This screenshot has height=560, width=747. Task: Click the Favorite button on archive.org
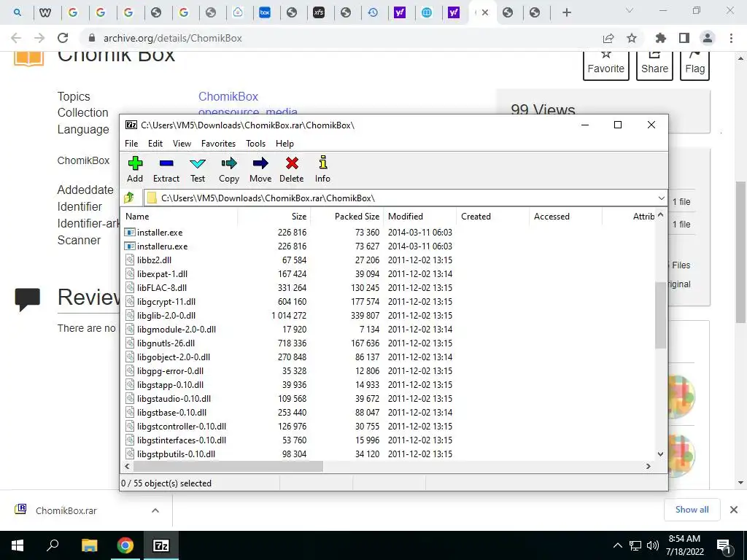606,65
